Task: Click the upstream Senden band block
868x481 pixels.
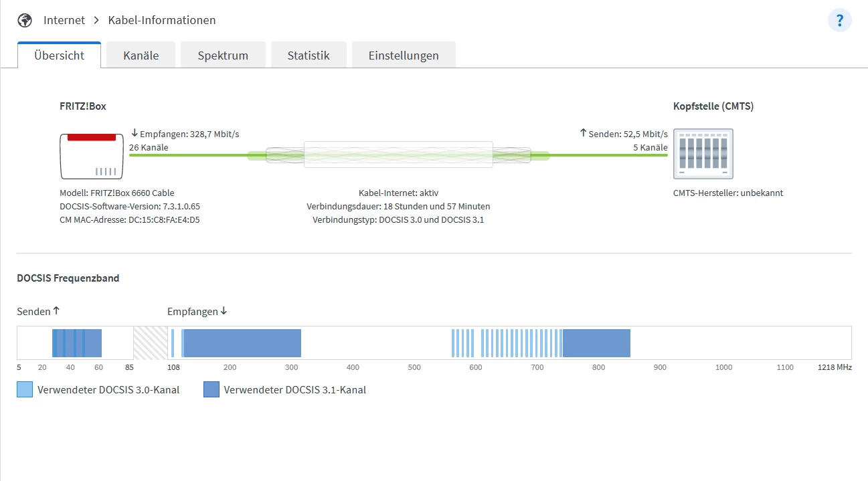Action: pos(77,343)
